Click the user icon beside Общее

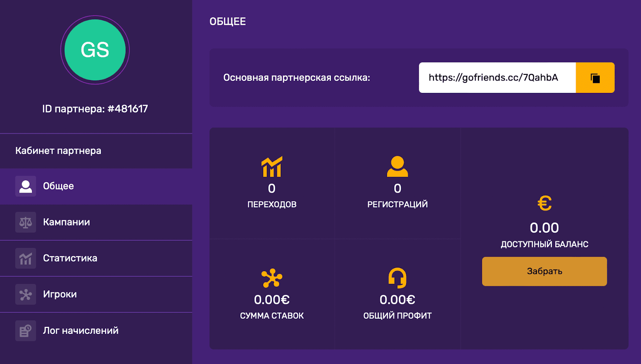(26, 186)
